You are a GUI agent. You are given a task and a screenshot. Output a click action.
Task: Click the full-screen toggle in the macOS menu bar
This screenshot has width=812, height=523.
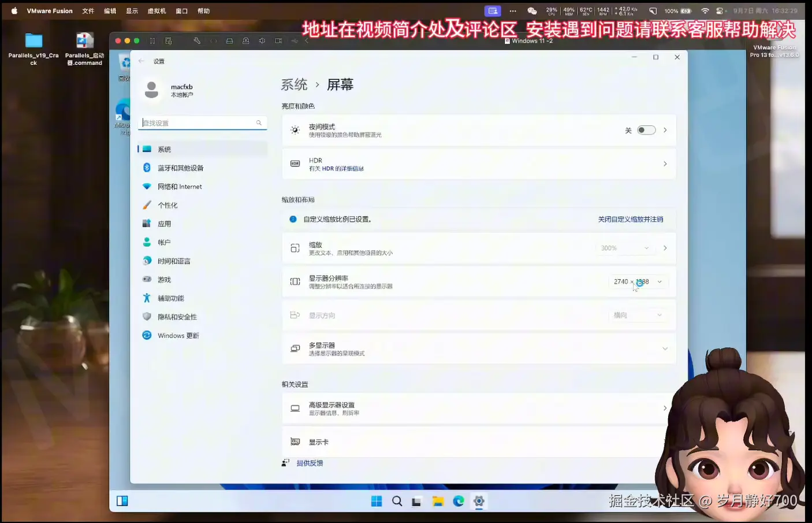(x=493, y=10)
